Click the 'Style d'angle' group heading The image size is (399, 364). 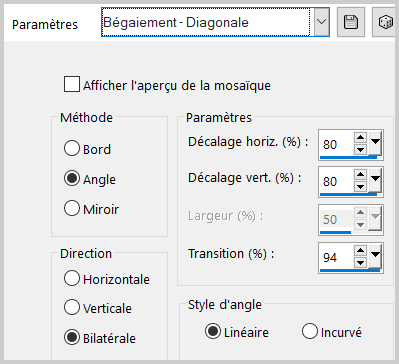coord(225,305)
